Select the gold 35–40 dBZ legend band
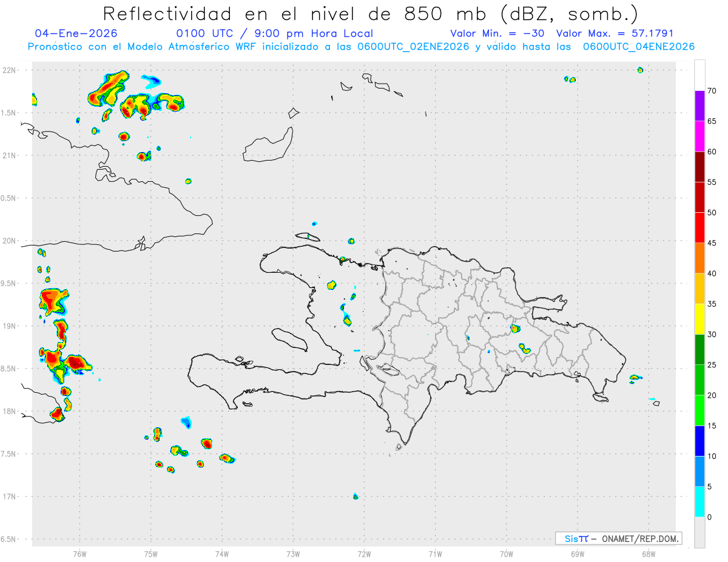The width and height of the screenshot is (728, 562). coord(699,289)
